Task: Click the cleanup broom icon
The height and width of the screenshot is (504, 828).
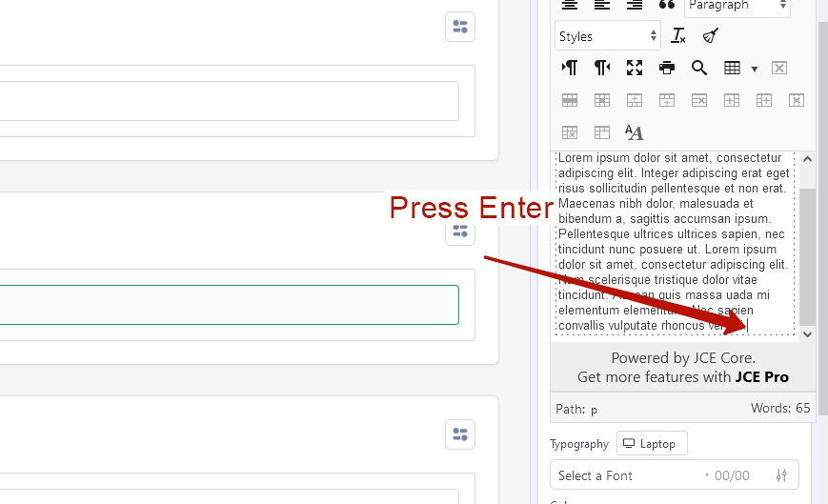Action: click(710, 36)
